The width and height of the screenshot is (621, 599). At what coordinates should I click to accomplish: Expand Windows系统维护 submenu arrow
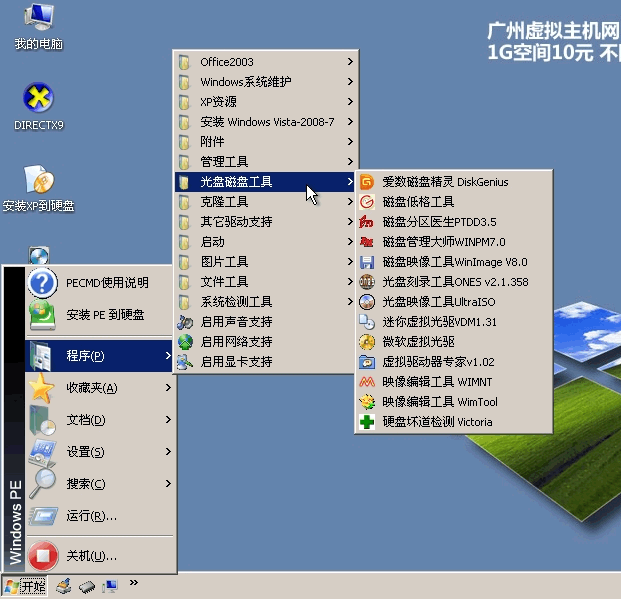(350, 82)
